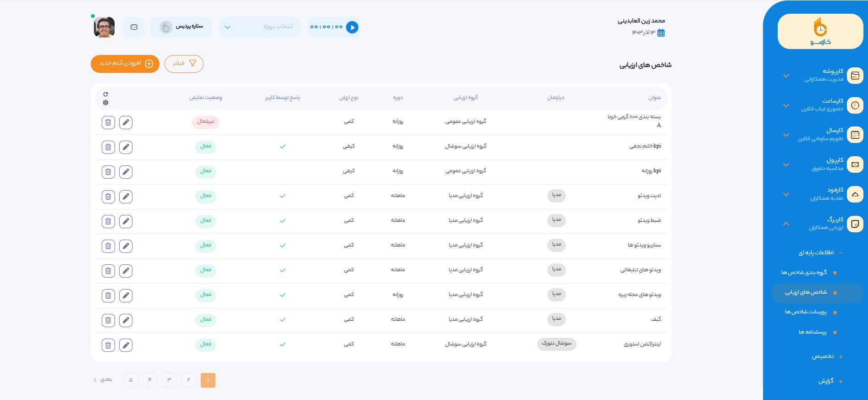
Task: Open the 'انتخاب پروژه' project dropdown
Action: click(x=259, y=27)
